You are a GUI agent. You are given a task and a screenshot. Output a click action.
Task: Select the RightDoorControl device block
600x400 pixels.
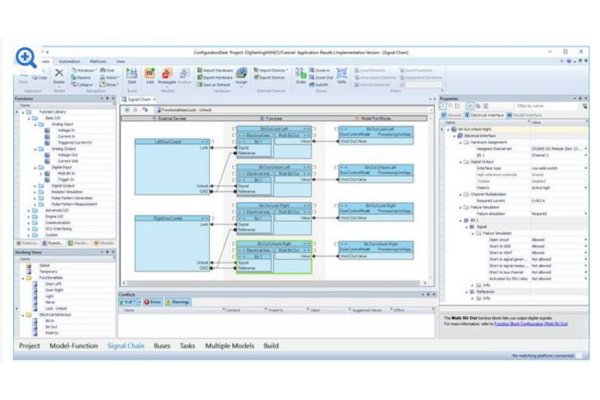tap(172, 243)
